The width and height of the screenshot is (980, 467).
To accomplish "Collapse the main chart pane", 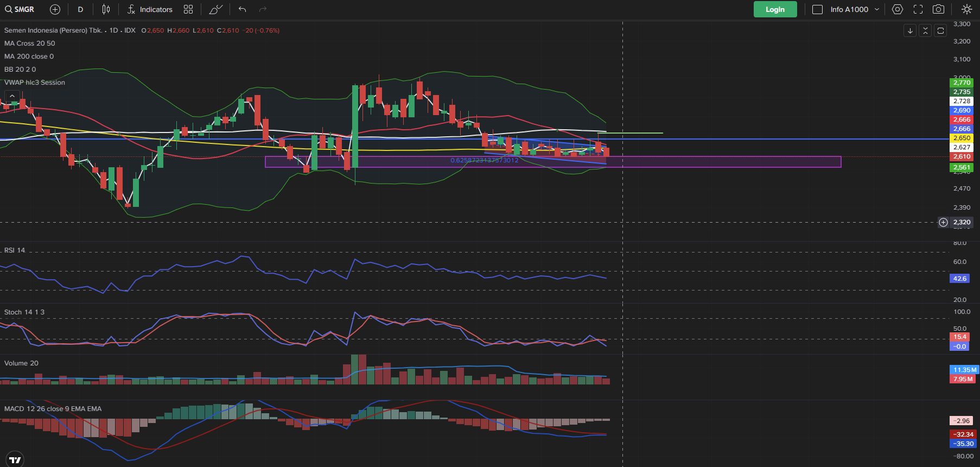I will pos(925,30).
